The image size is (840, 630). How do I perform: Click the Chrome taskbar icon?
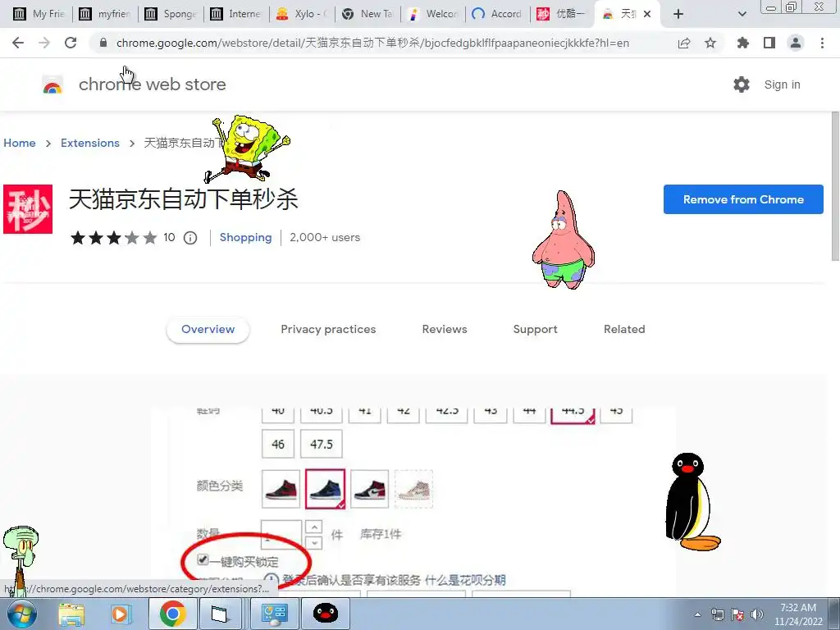(x=172, y=614)
